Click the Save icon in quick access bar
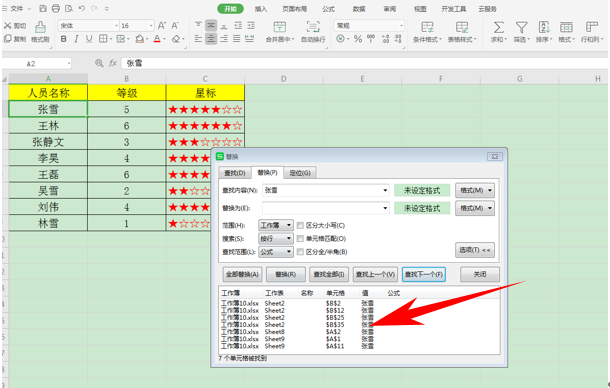The image size is (610, 388). pyautogui.click(x=43, y=9)
